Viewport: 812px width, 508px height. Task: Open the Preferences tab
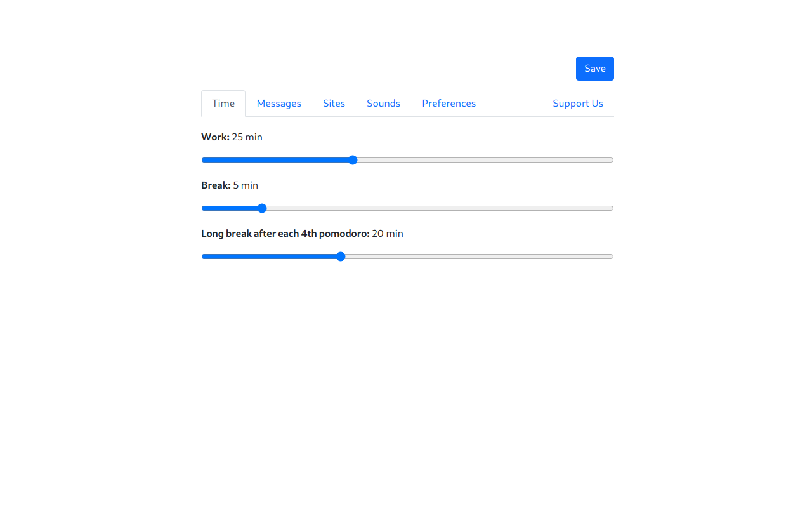tap(449, 103)
